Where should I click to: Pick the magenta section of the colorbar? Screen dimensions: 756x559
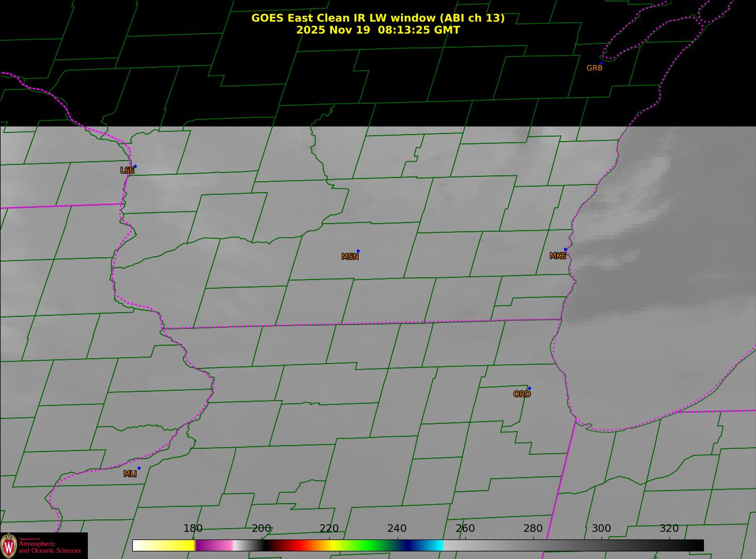[212, 545]
